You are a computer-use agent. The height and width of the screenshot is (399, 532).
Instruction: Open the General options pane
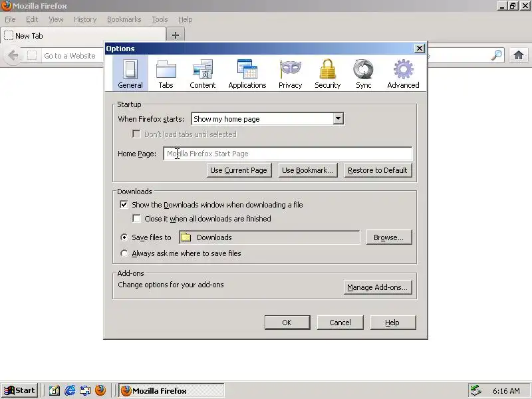coord(130,74)
